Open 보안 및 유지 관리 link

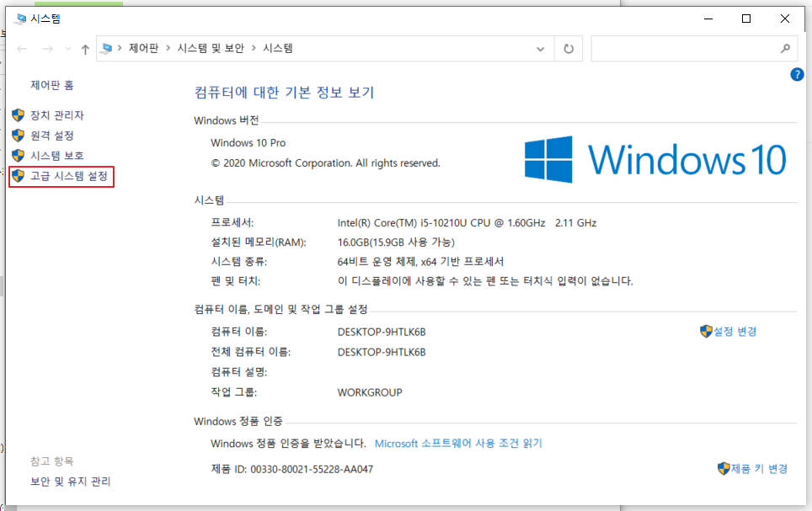[x=71, y=482]
